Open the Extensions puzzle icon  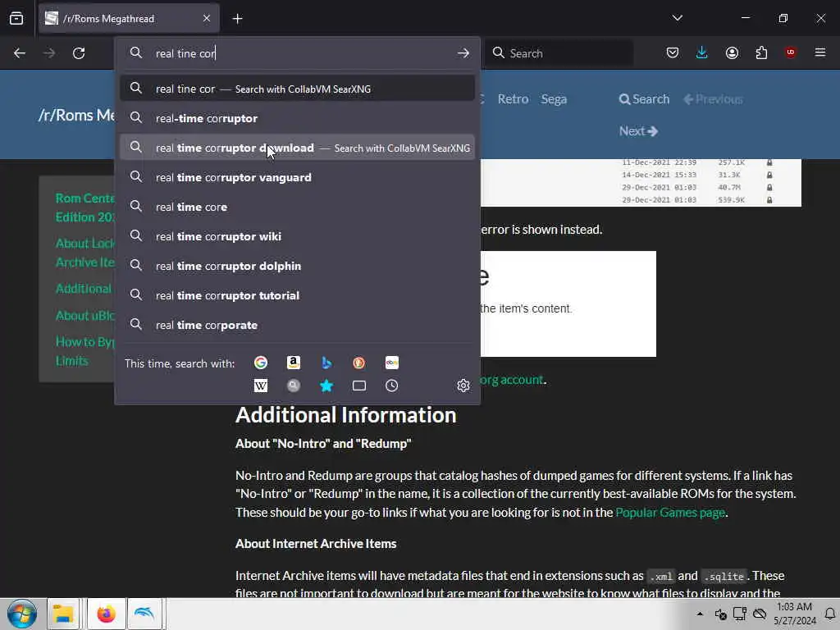point(761,52)
